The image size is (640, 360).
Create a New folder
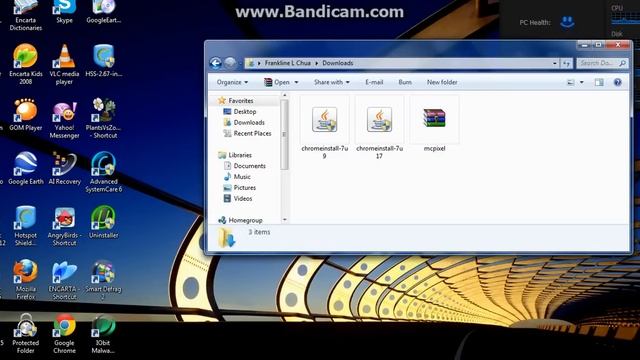[442, 82]
